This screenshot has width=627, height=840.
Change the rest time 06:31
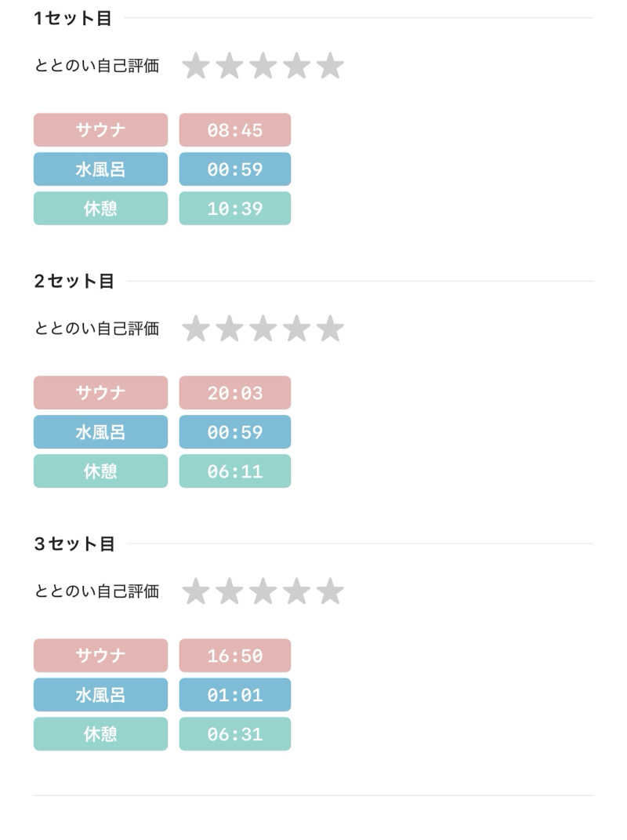pos(234,734)
